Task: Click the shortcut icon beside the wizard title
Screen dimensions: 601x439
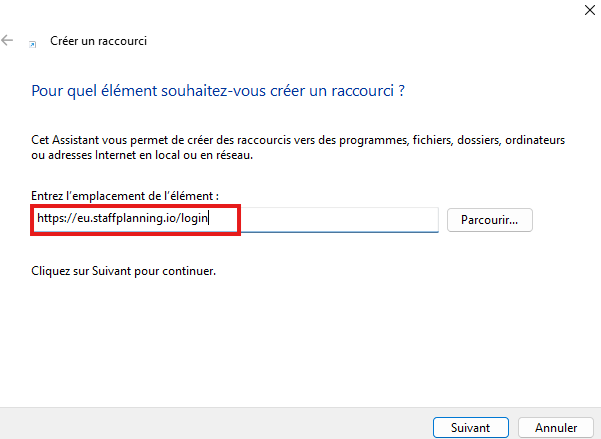Action: 34,43
